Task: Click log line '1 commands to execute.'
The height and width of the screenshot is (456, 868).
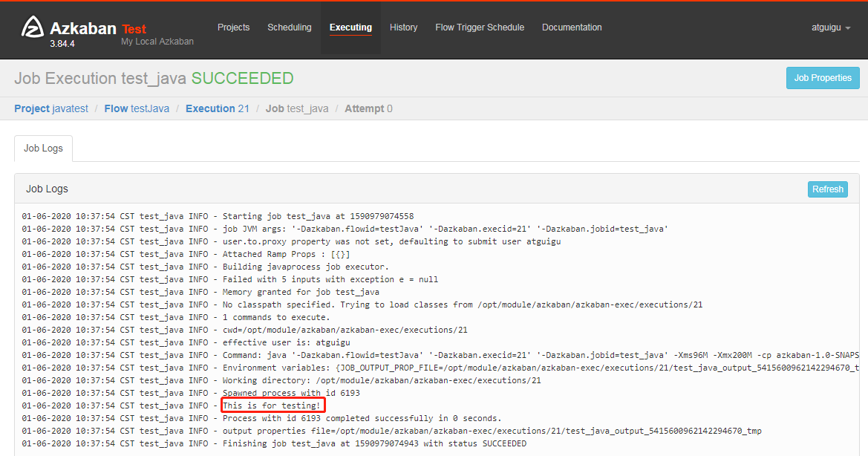Action: [176, 318]
